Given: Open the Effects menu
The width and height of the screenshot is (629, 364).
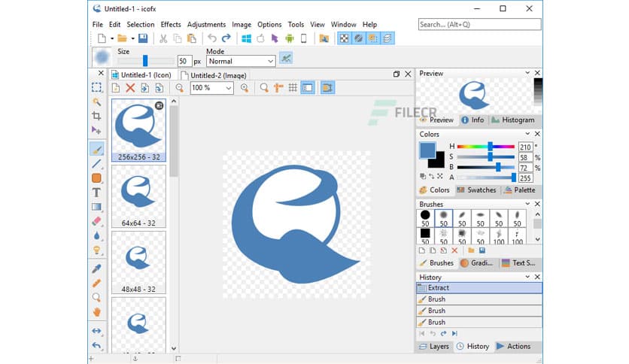Looking at the screenshot, I should pos(171,24).
